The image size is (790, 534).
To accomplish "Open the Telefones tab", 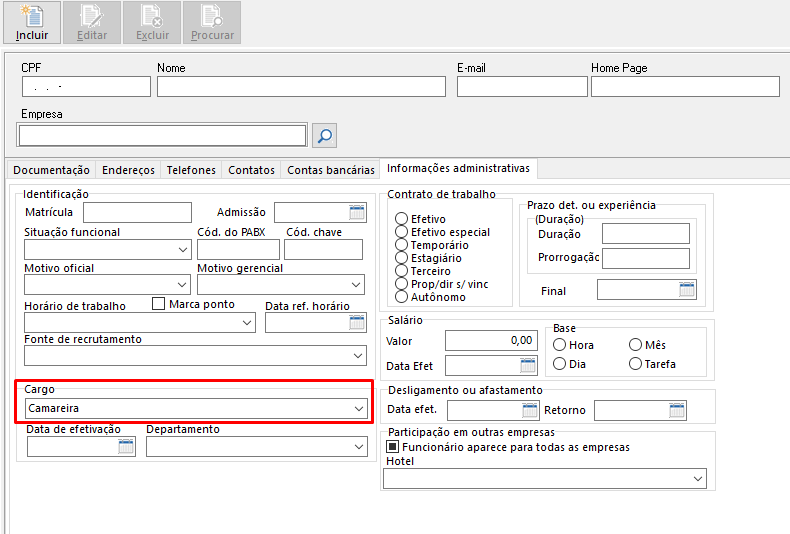I will (x=191, y=170).
